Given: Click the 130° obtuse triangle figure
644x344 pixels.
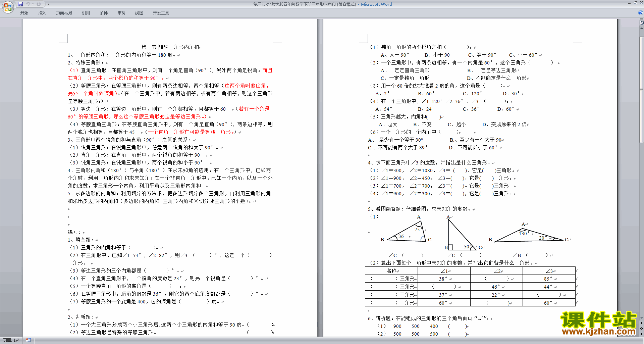Looking at the screenshot, I should pyautogui.click(x=529, y=235).
